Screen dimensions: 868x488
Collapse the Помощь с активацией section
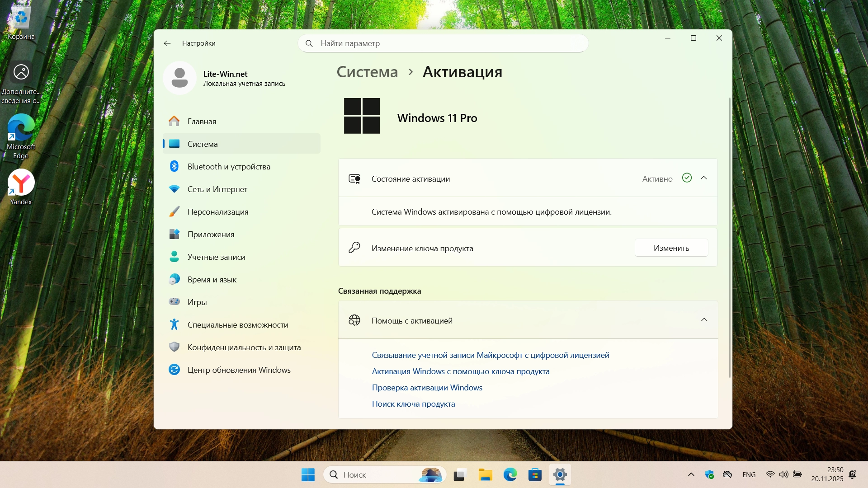[x=704, y=320]
